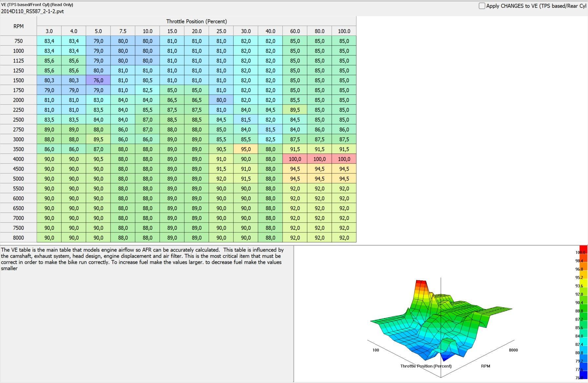
Task: Click the Throttle Position (Percent) table heading
Action: click(x=196, y=21)
